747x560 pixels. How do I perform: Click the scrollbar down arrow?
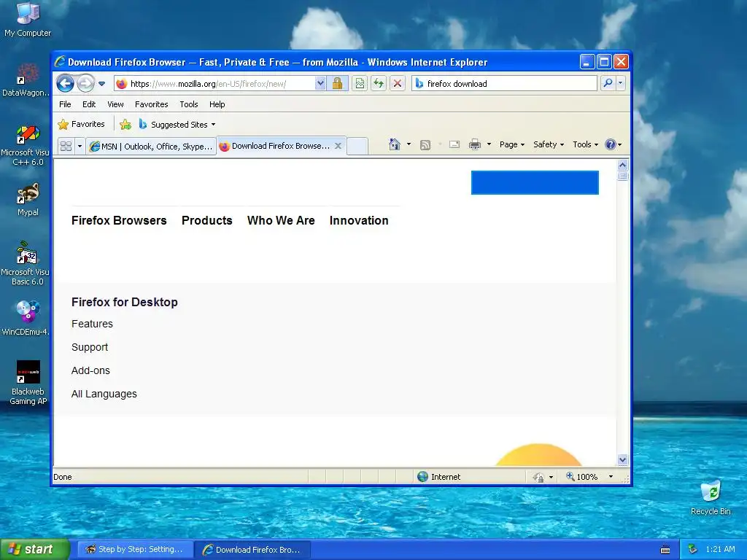click(622, 459)
